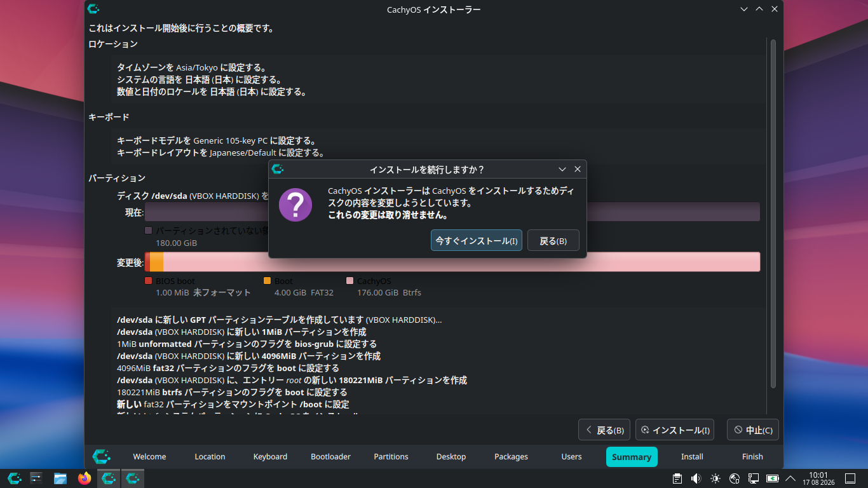This screenshot has width=868, height=488.
Task: Click 戻る(B) in the confirmation dialog
Action: [x=553, y=240]
